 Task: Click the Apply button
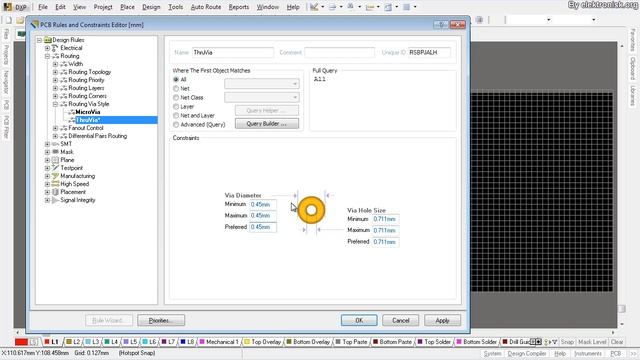point(442,320)
